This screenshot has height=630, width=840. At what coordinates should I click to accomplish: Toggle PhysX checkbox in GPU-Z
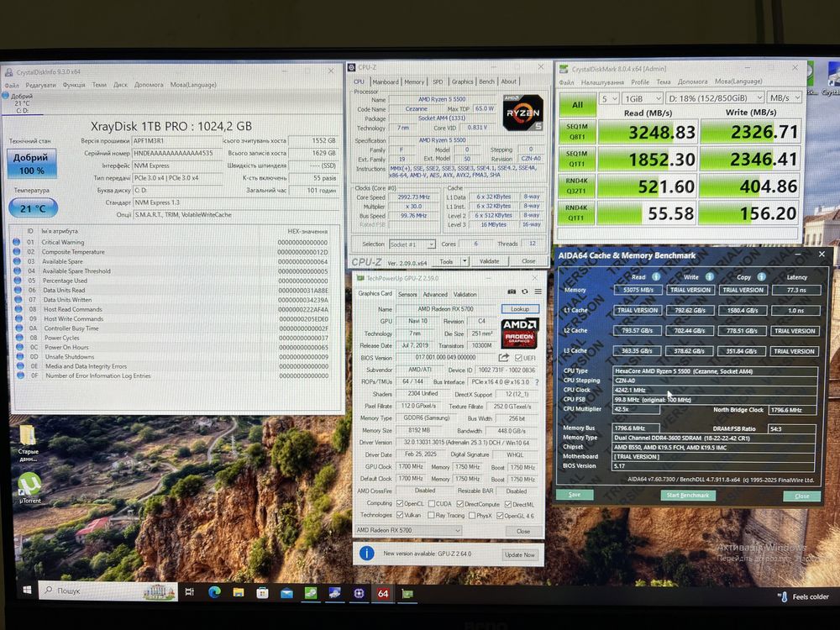[x=472, y=516]
